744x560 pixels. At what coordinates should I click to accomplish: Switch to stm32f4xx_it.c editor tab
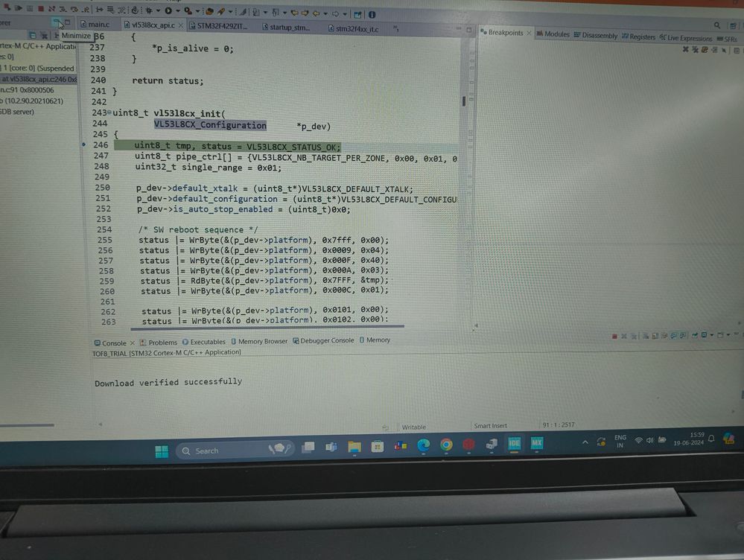click(354, 29)
